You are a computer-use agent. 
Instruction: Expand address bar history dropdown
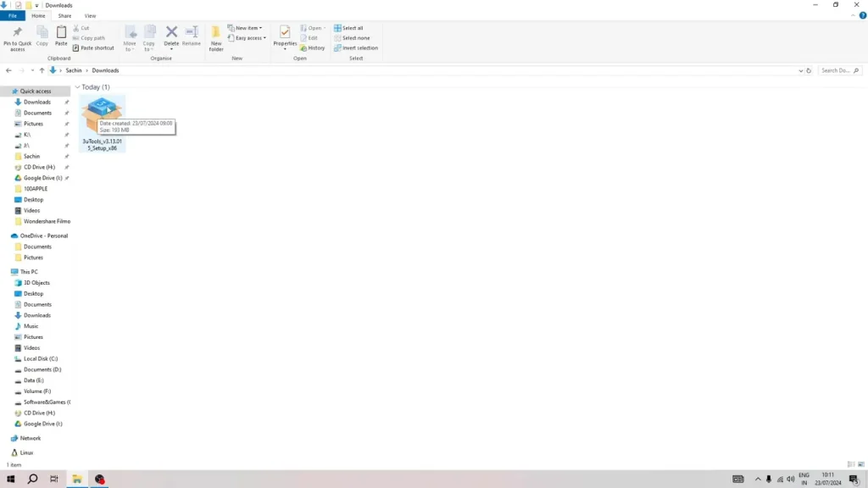point(800,71)
